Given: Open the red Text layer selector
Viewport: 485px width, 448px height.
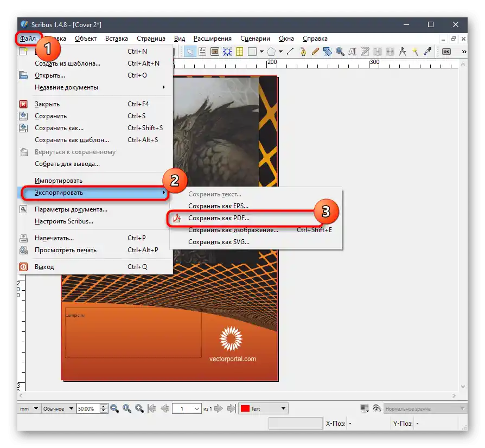Looking at the screenshot, I should [x=264, y=408].
